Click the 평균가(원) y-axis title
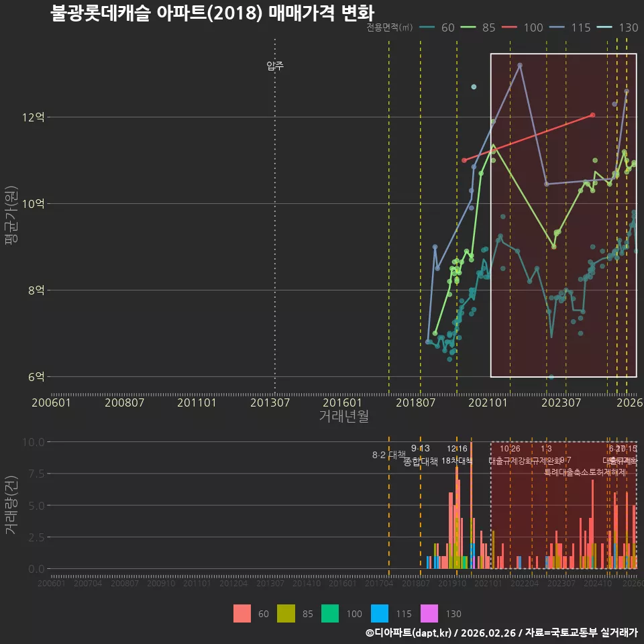Viewport: 644px width, 644px height. (11, 215)
